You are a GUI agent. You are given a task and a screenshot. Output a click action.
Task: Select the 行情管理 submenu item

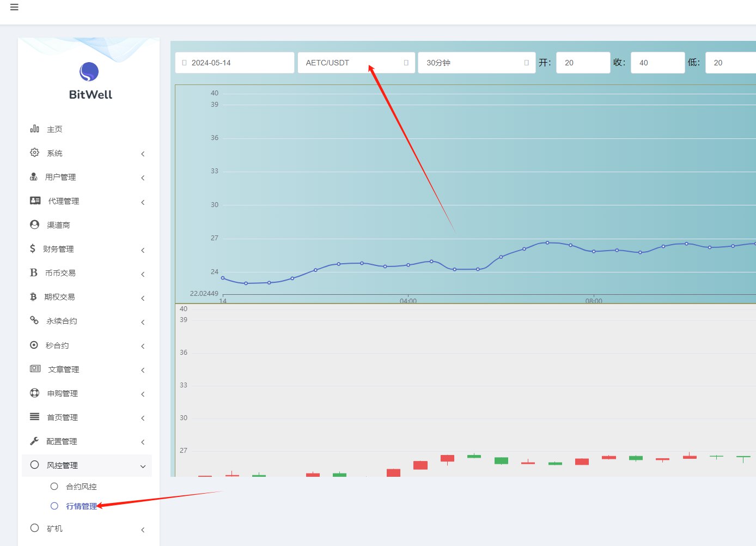click(81, 506)
